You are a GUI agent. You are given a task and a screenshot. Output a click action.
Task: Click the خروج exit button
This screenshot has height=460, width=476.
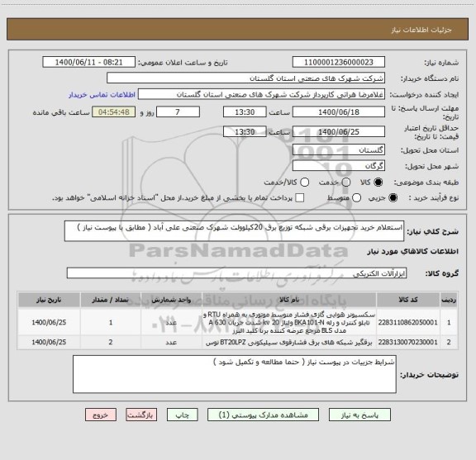[x=101, y=415]
